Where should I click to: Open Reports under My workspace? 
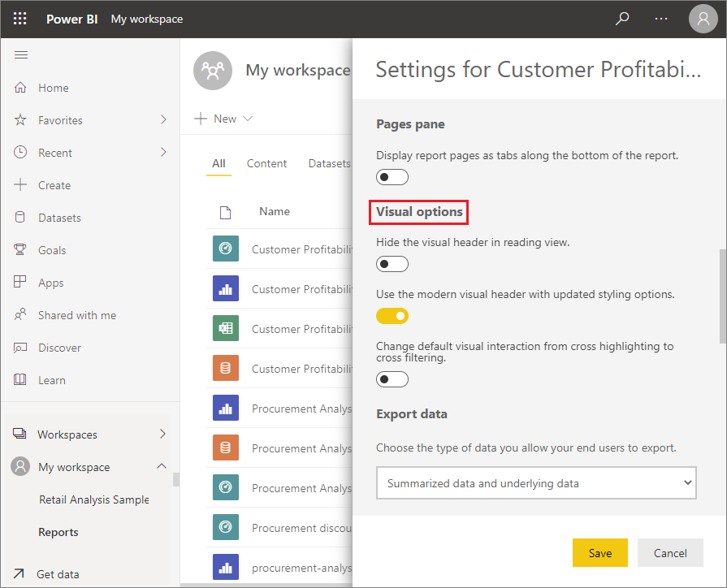tap(58, 532)
